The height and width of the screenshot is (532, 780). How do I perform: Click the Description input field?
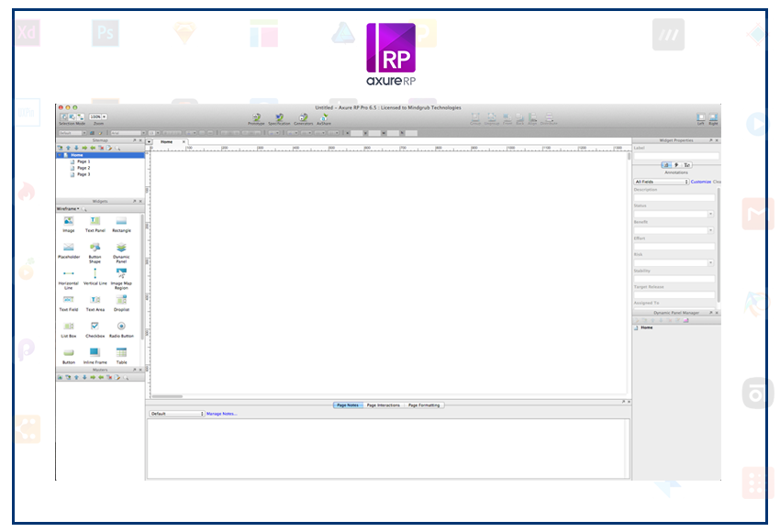[674, 198]
